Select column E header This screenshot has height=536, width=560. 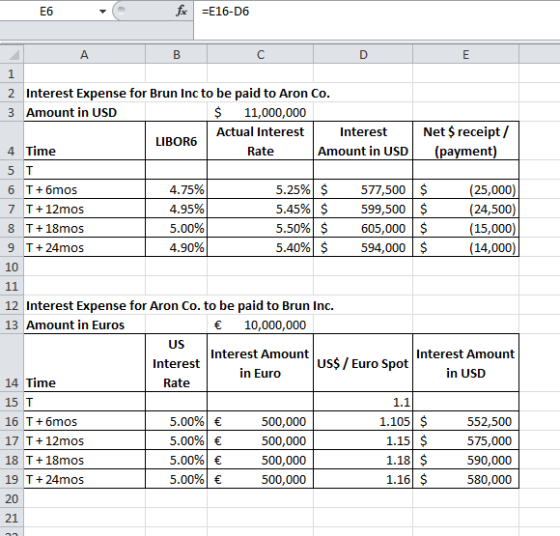click(466, 55)
